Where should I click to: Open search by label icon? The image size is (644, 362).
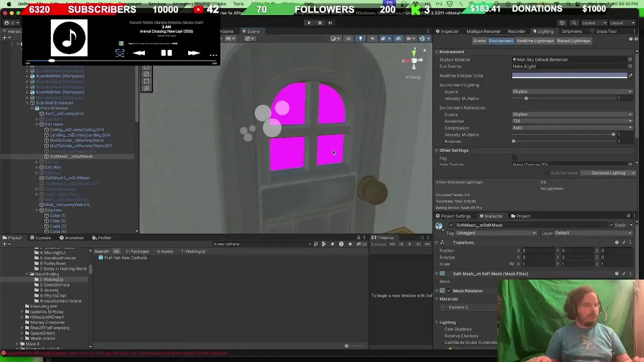(332, 244)
